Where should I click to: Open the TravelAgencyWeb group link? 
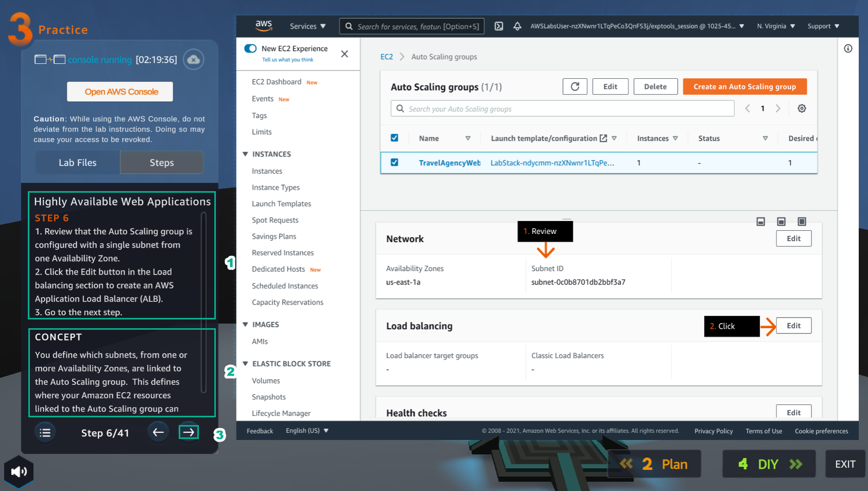tap(449, 163)
